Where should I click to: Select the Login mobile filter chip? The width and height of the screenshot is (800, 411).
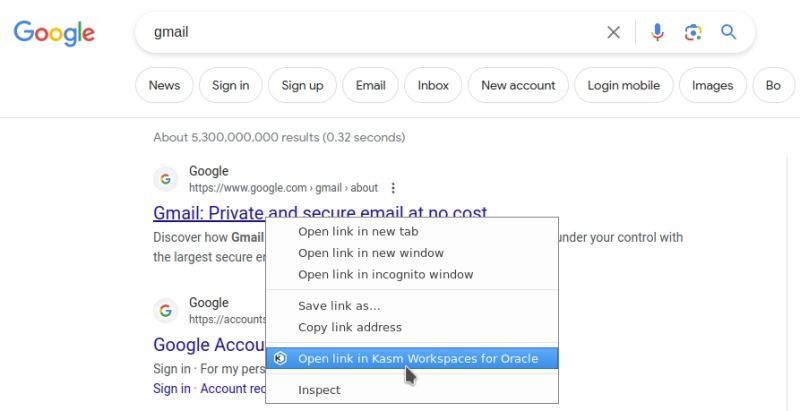[623, 85]
